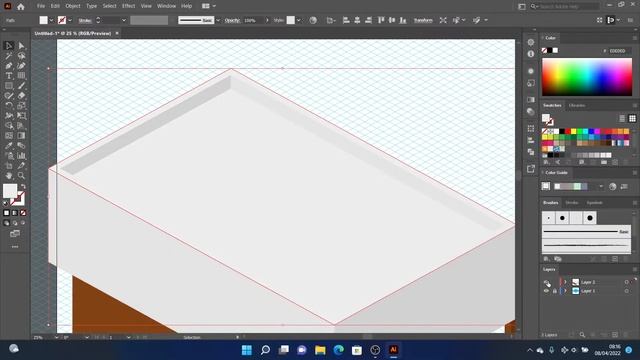This screenshot has width=640, height=360.
Task: Select the Paintbrush tool
Action: (21, 86)
